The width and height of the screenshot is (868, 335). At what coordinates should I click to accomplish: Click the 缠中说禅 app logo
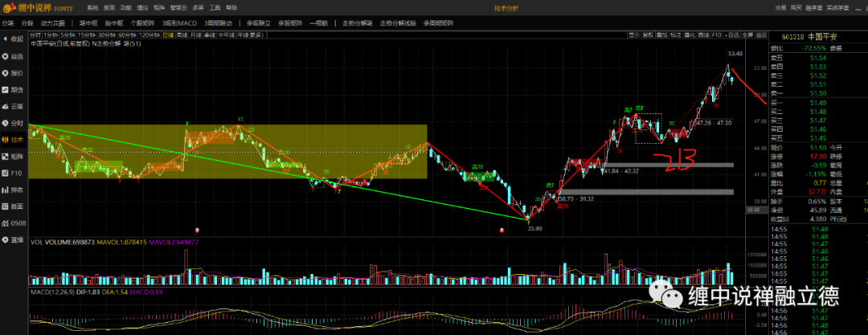(x=38, y=8)
